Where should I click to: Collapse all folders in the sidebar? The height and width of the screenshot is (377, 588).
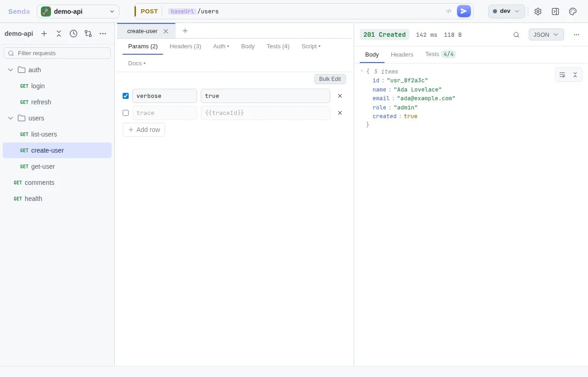pos(59,34)
